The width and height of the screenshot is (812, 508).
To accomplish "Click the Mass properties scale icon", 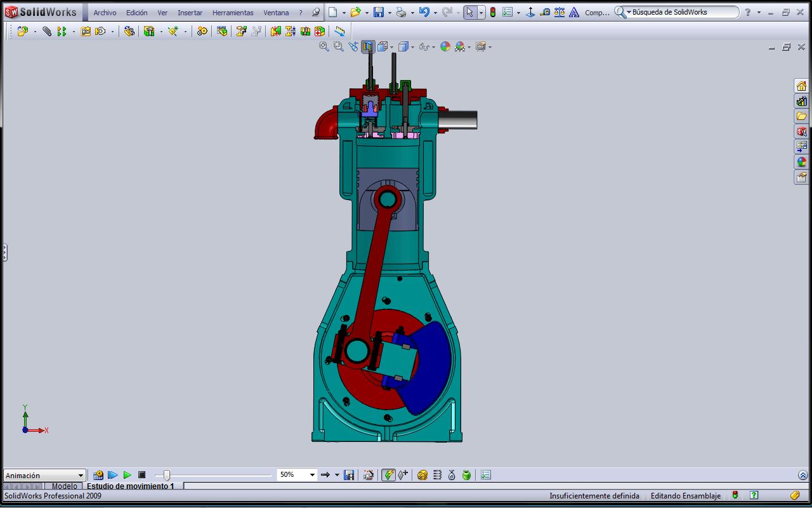I will click(x=560, y=12).
